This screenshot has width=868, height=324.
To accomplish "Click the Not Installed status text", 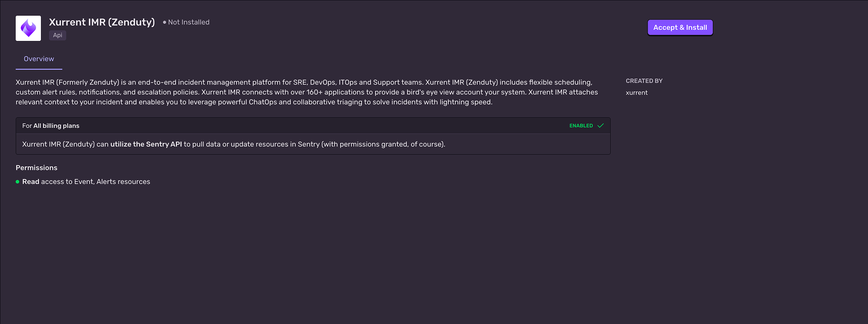I will [189, 22].
